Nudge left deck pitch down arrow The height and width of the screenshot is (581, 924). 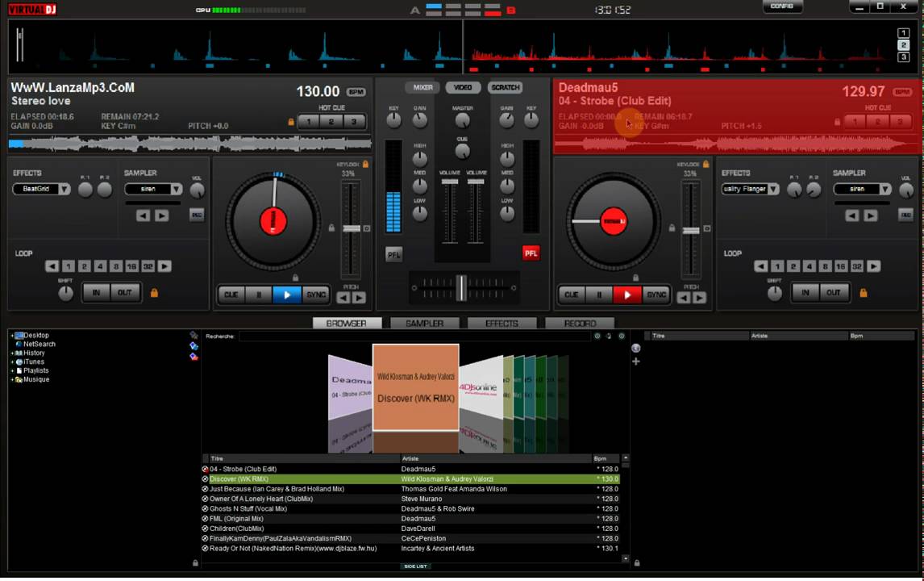point(343,298)
